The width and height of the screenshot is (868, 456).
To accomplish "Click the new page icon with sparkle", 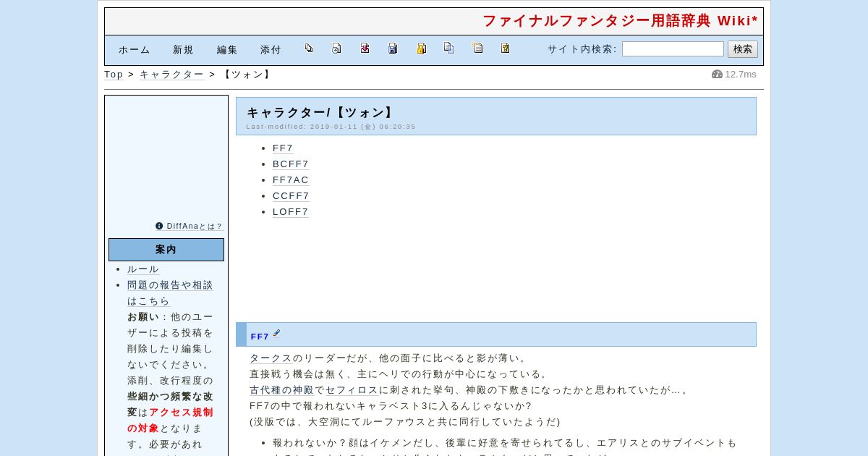I will click(477, 48).
